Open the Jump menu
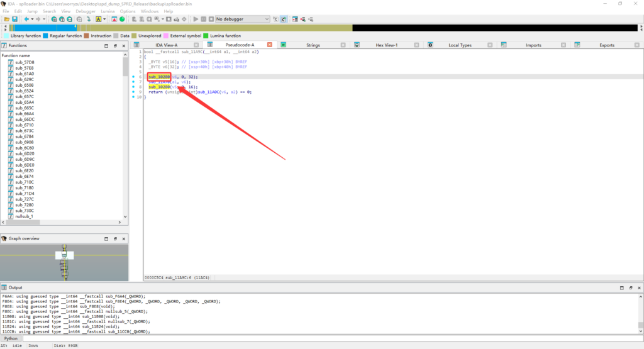This screenshot has height=349, width=644. [32, 11]
